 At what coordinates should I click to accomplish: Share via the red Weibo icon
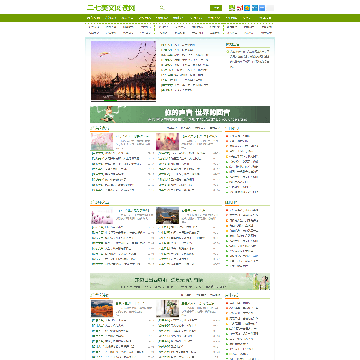pyautogui.click(x=239, y=8)
